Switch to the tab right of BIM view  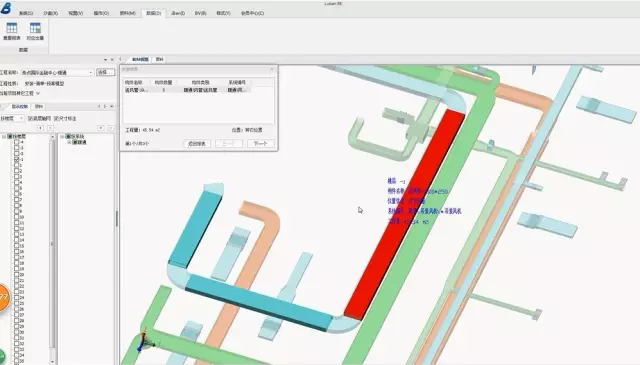coord(160,60)
